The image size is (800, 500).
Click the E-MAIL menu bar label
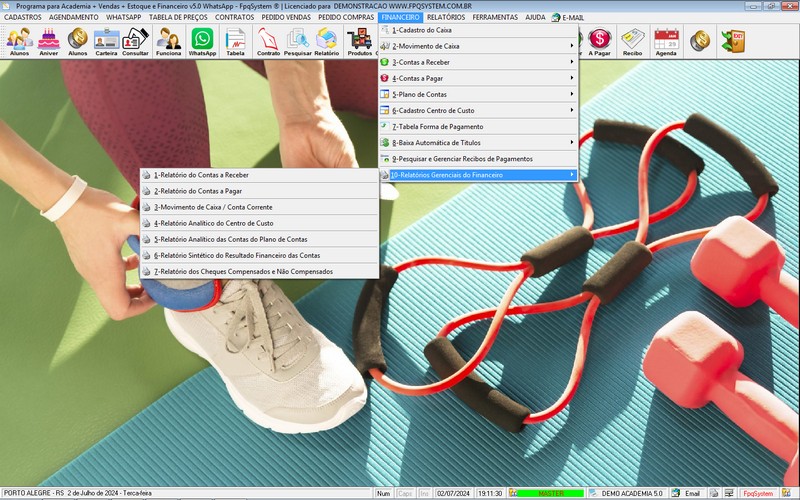click(x=573, y=17)
